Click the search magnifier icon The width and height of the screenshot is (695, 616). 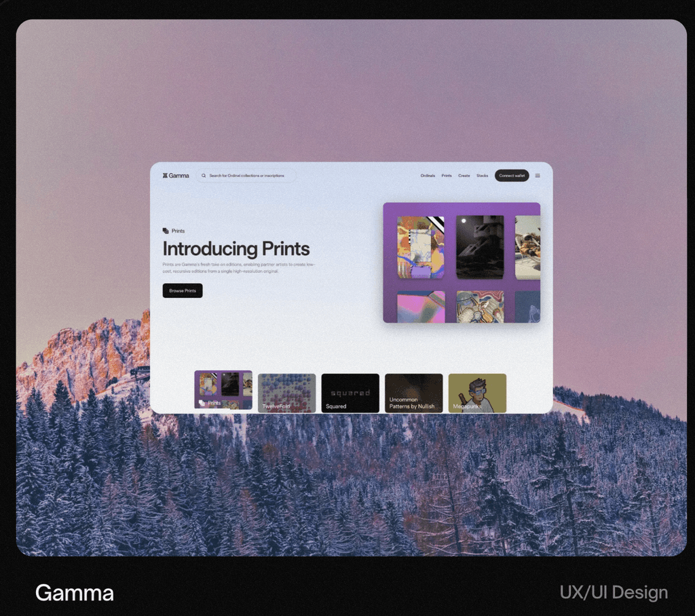(204, 176)
